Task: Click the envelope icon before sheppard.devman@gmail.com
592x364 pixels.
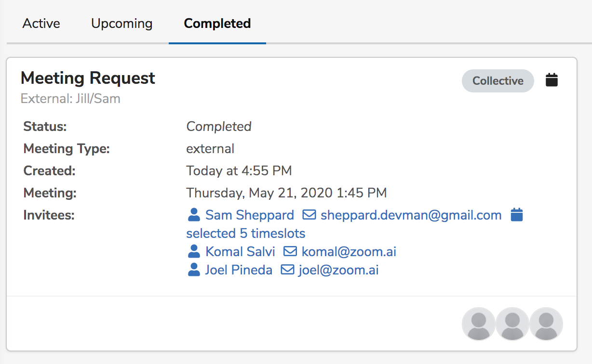Action: (x=309, y=215)
